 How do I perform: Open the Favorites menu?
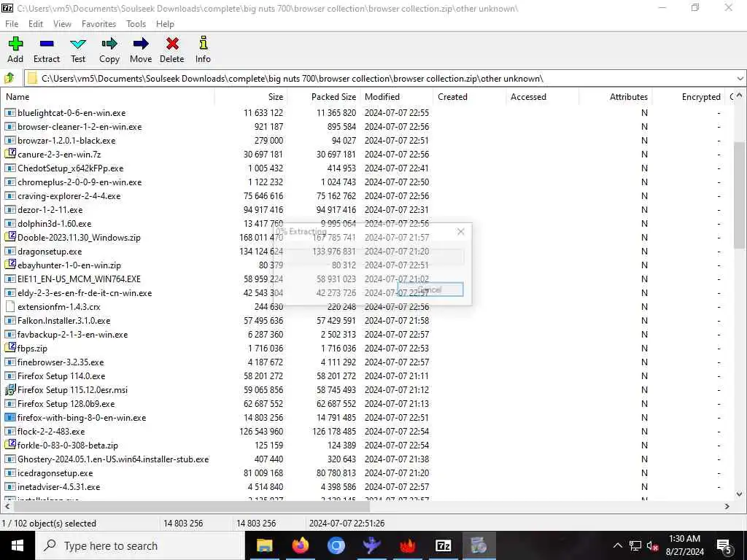(x=98, y=24)
